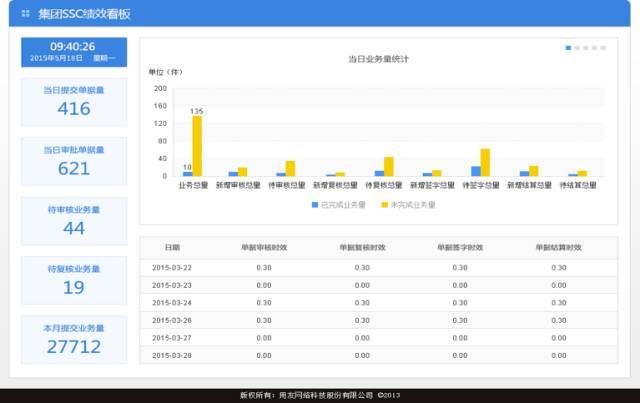Click the blue bar above 待签字总量
The width and height of the screenshot is (640, 403).
476,171
